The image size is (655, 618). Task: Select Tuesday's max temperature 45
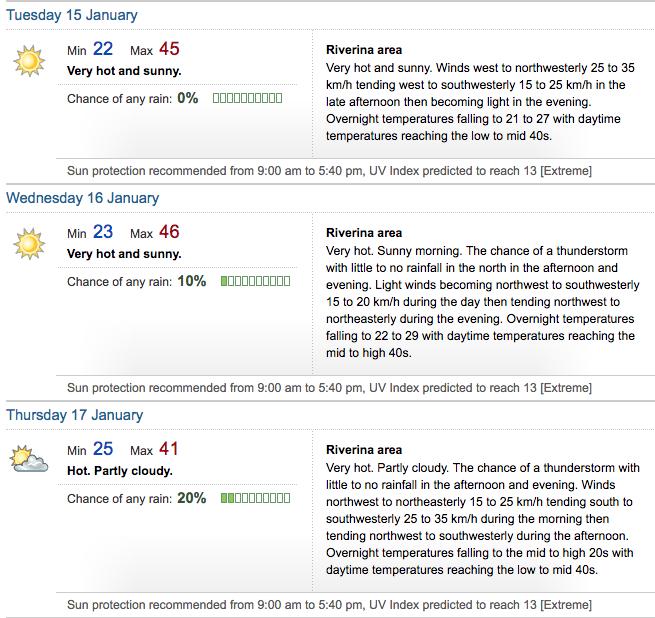coord(169,49)
